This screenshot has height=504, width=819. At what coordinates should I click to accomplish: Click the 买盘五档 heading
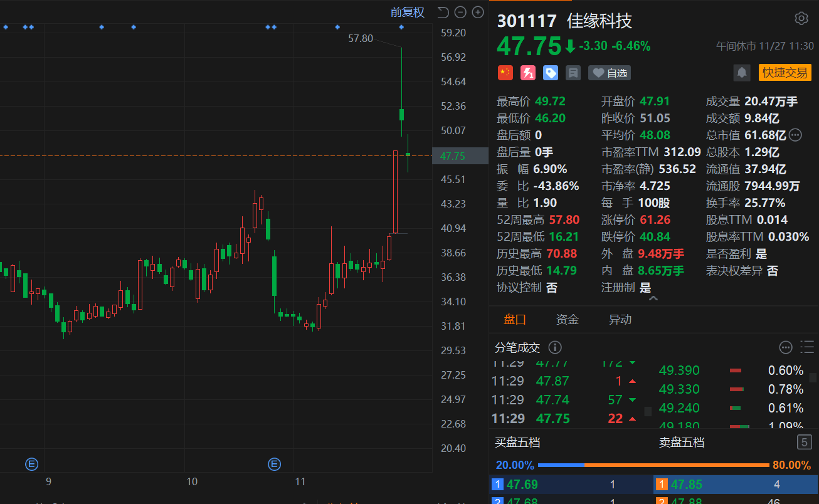coord(517,443)
